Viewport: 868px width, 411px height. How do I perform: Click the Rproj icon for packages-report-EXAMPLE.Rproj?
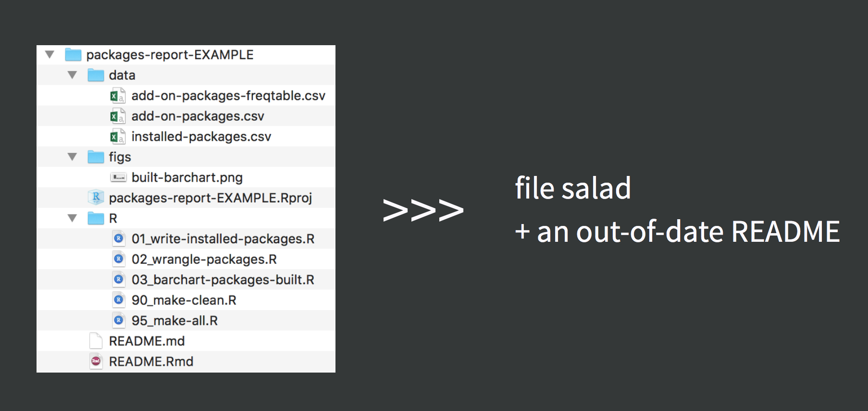tap(96, 198)
